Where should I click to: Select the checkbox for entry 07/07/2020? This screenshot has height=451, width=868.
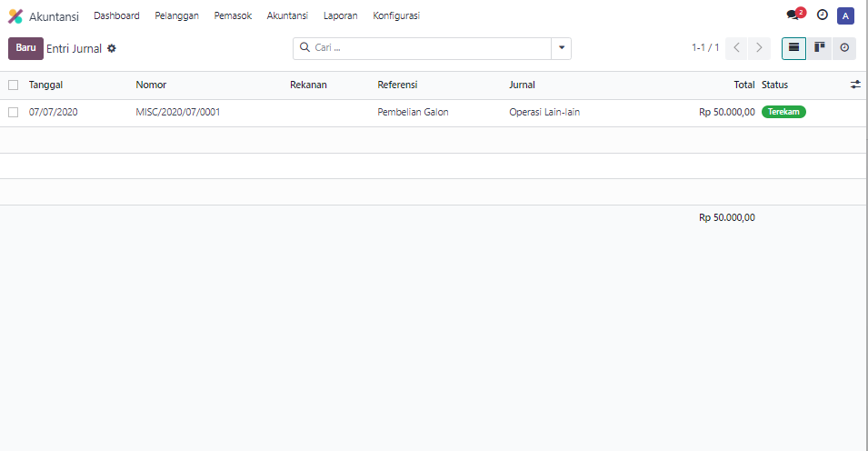pos(13,113)
